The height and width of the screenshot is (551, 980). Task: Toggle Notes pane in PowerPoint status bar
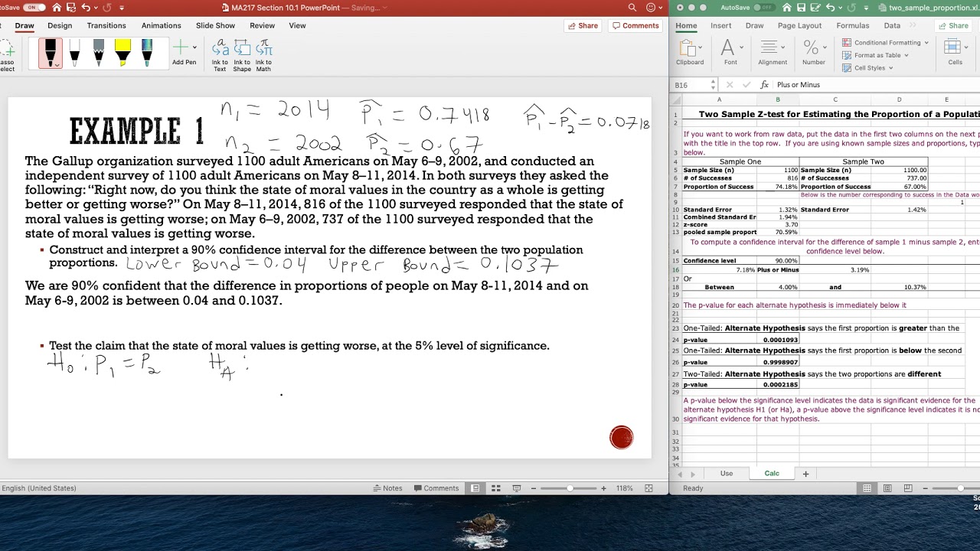(x=387, y=488)
